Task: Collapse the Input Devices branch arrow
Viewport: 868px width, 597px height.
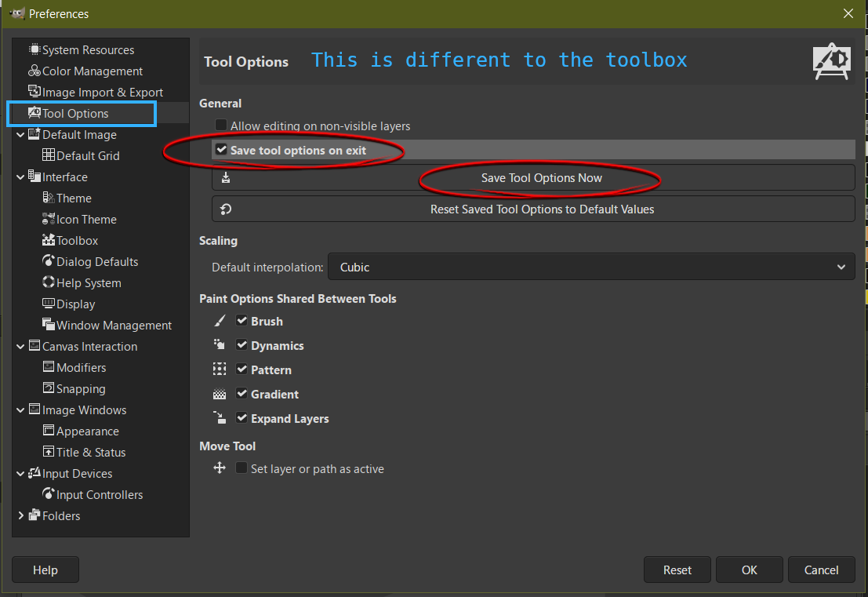Action: (x=20, y=474)
